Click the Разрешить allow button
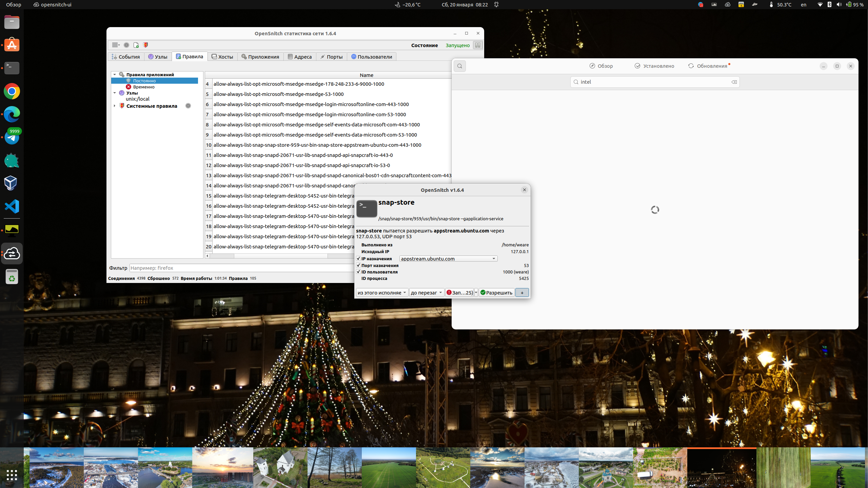The width and height of the screenshot is (868, 488). 496,292
